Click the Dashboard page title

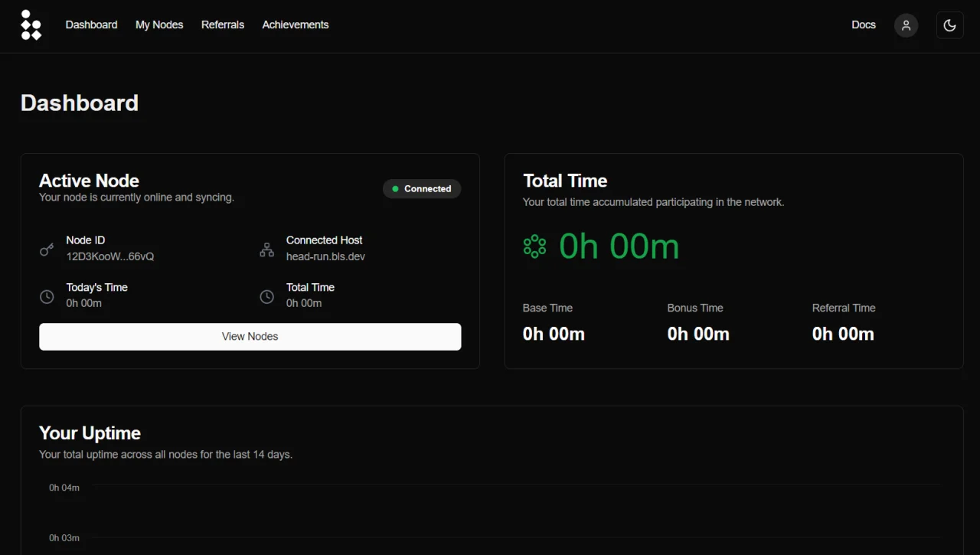coord(80,103)
